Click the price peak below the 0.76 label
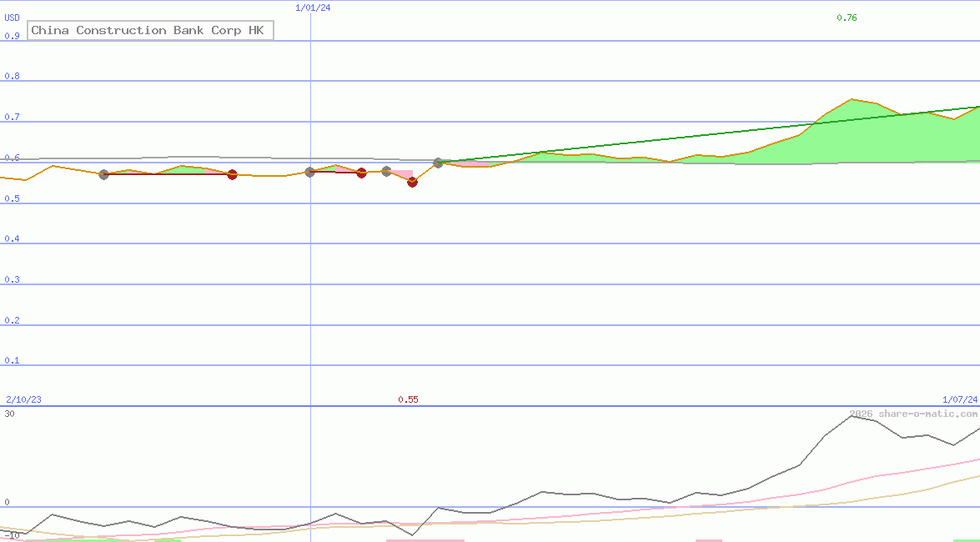 (x=852, y=99)
